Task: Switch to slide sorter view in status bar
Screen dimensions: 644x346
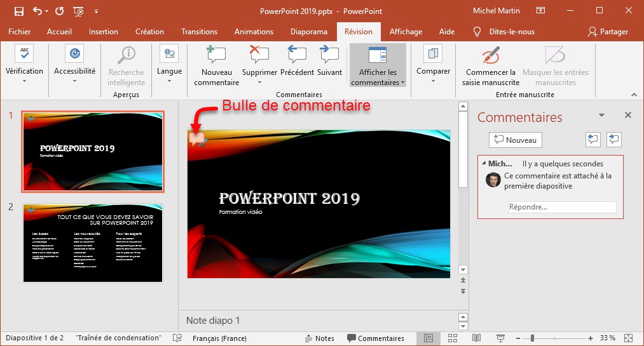Action: [x=453, y=338]
